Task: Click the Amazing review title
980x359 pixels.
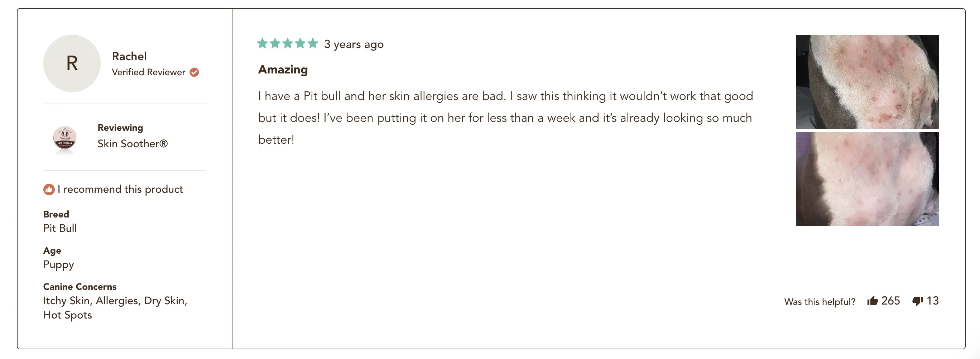Action: click(283, 70)
